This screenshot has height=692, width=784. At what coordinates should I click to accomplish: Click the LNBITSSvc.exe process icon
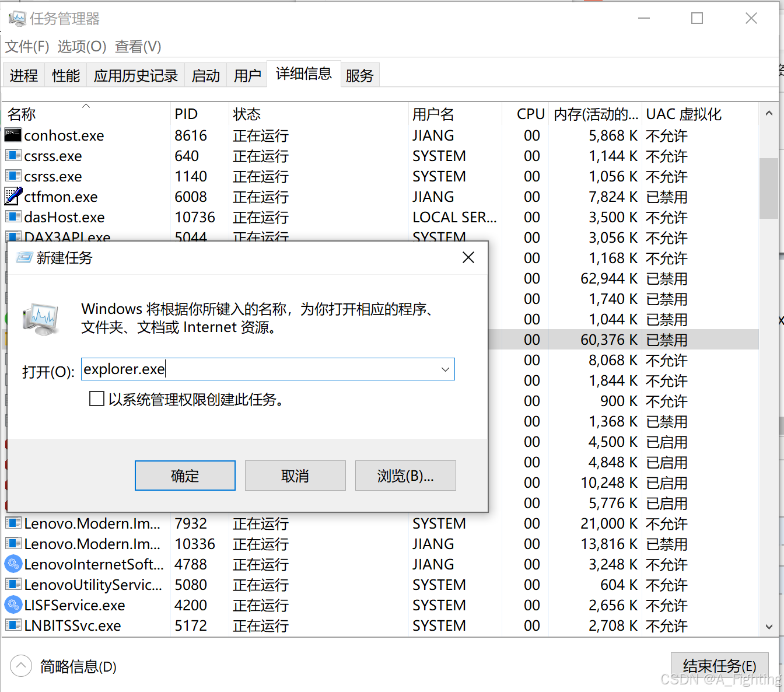[13, 625]
